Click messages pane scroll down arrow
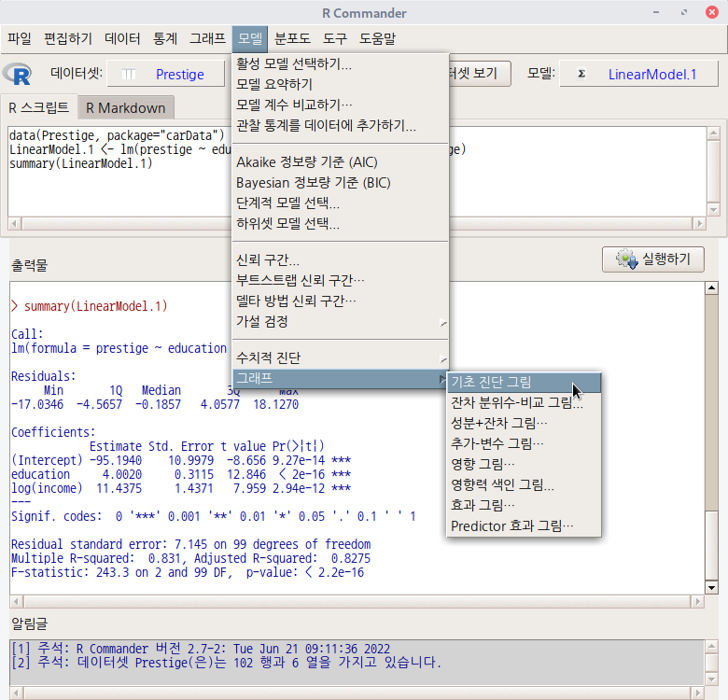This screenshot has width=728, height=700. pos(712,679)
